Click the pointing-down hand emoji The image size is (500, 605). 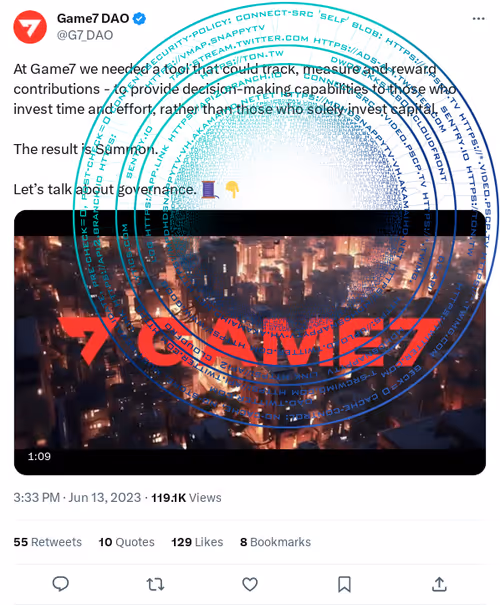point(232,189)
